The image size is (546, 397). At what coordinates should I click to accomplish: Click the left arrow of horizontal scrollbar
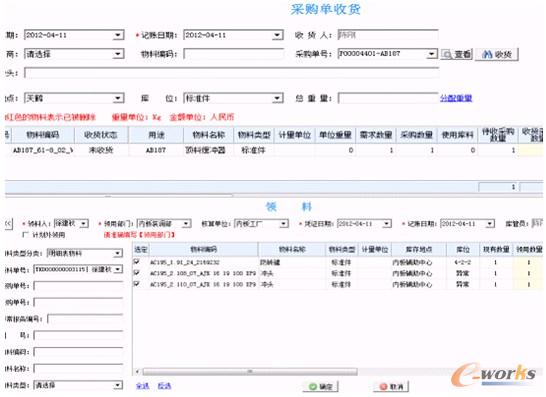(x=138, y=372)
